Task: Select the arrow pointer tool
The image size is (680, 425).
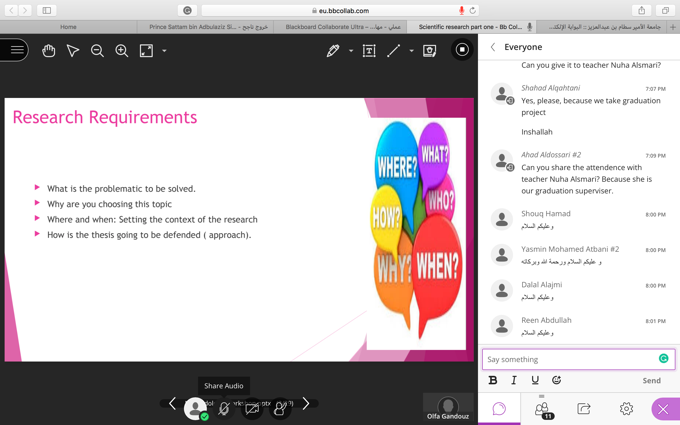Action: pos(73,50)
